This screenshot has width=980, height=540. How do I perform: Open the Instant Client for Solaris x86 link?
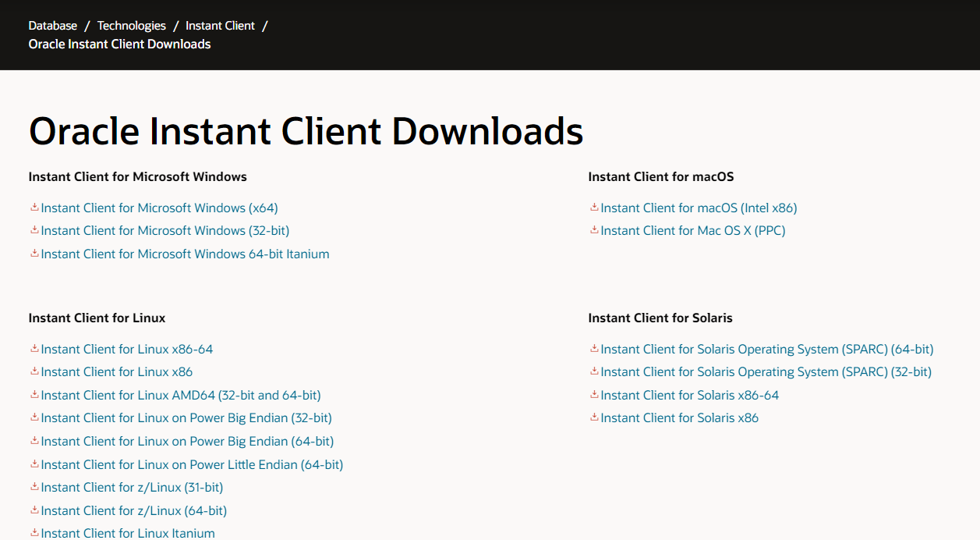680,418
